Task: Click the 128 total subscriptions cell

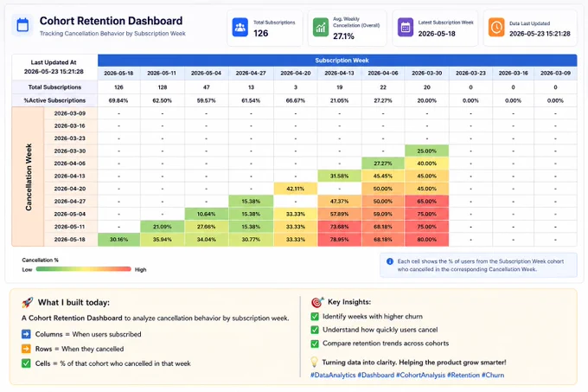Action: (x=162, y=87)
